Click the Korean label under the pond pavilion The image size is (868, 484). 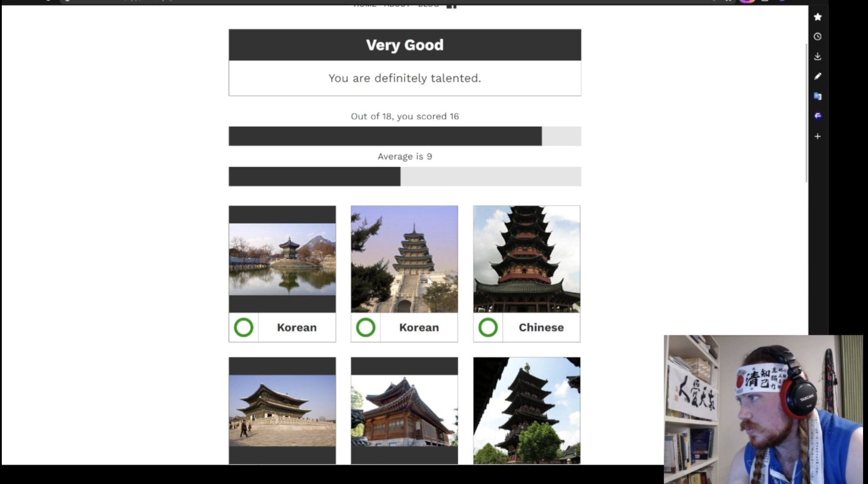coord(297,327)
